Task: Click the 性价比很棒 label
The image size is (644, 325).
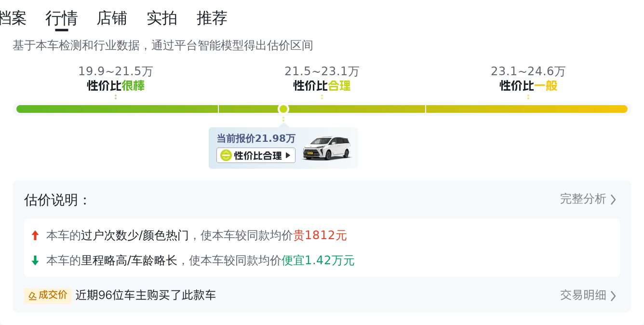Action: point(116,86)
